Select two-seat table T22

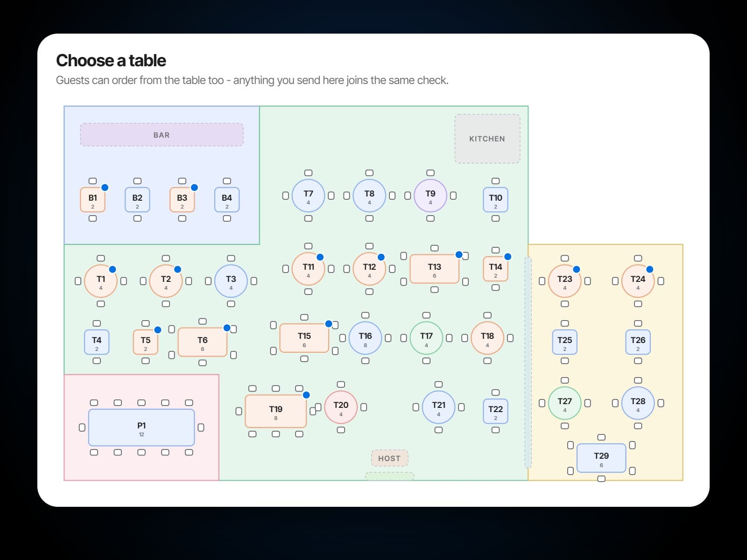click(x=495, y=411)
